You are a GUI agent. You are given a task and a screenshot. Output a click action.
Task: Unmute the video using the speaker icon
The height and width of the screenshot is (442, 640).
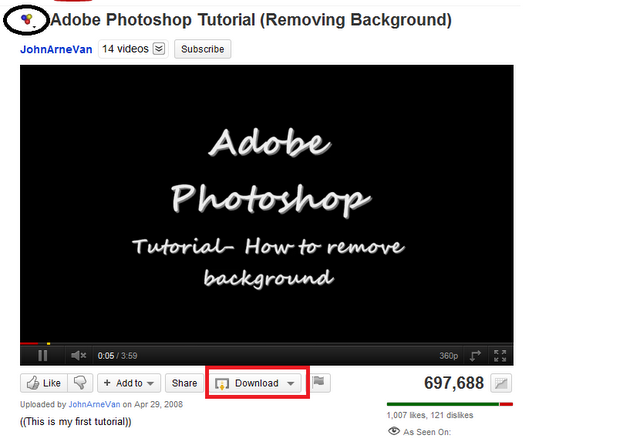click(x=78, y=355)
